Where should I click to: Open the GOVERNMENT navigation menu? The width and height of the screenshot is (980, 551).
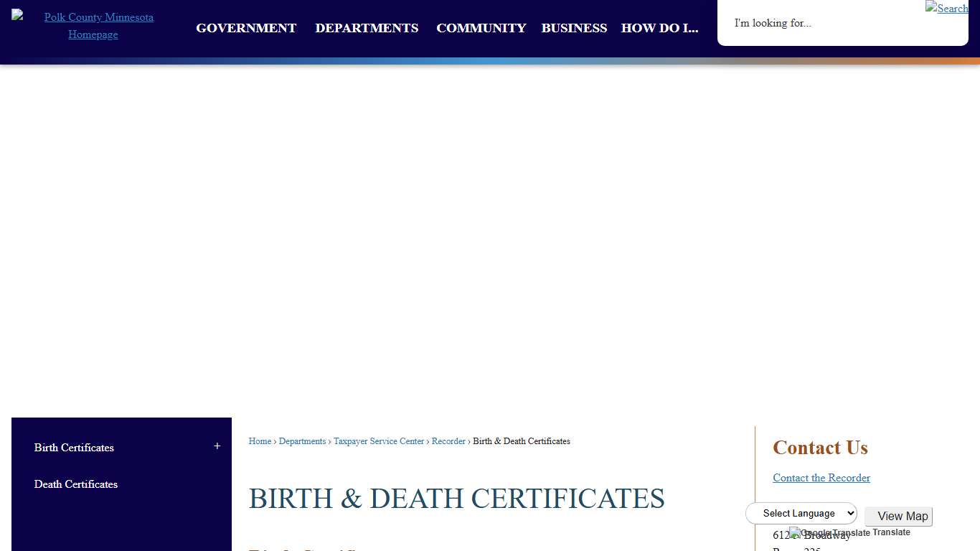coord(246,28)
